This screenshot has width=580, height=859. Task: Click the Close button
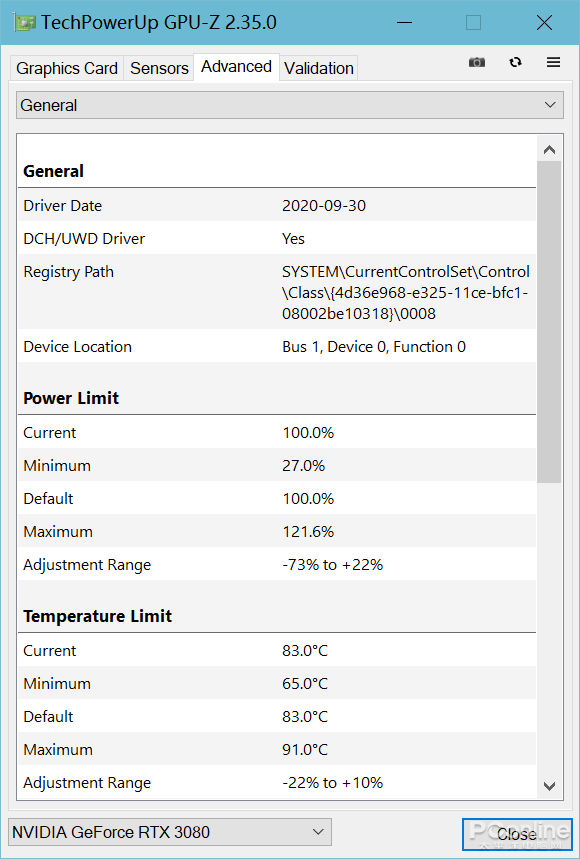click(516, 834)
